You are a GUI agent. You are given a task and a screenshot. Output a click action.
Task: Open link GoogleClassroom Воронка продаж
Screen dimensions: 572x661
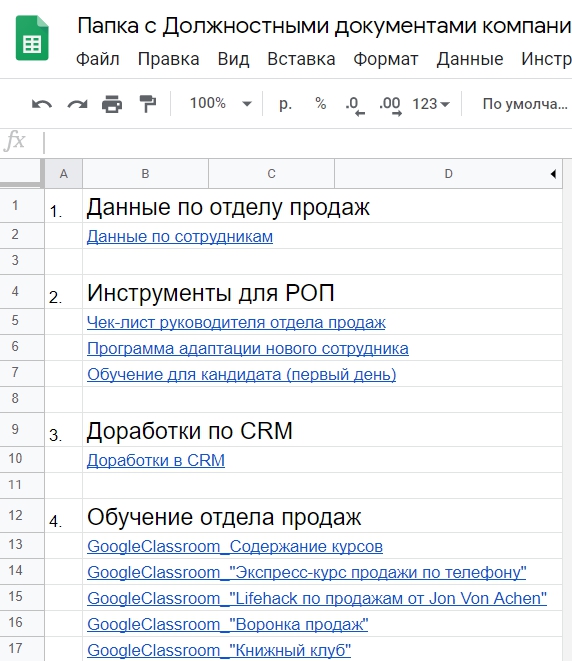(228, 625)
